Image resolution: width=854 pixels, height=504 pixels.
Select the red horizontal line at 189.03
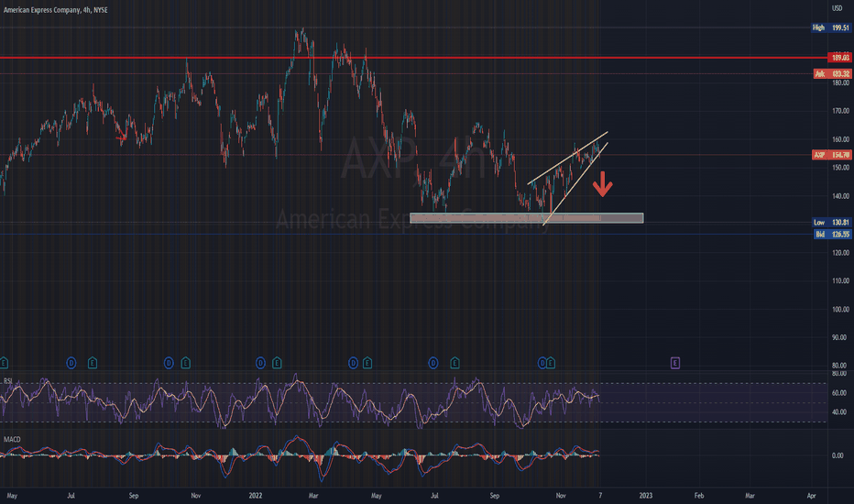click(413, 57)
